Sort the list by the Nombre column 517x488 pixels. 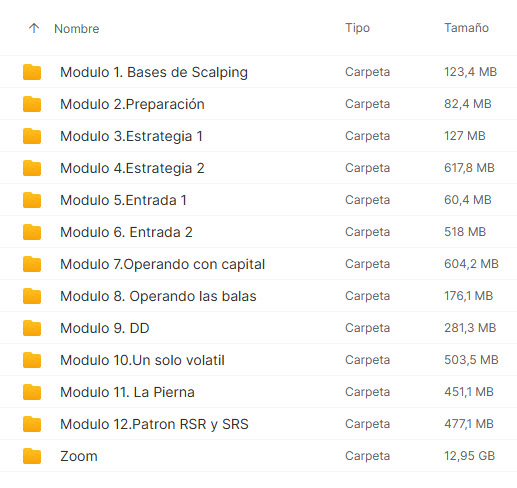click(77, 29)
